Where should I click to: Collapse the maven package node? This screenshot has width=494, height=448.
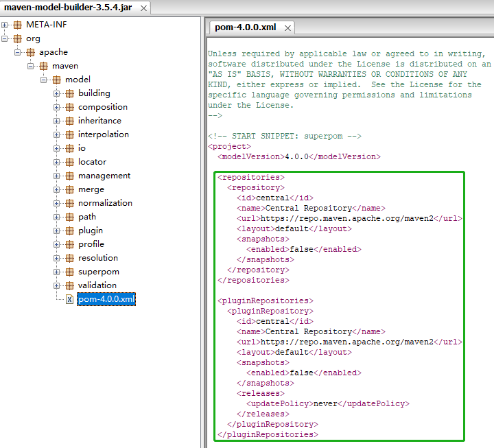click(31, 66)
